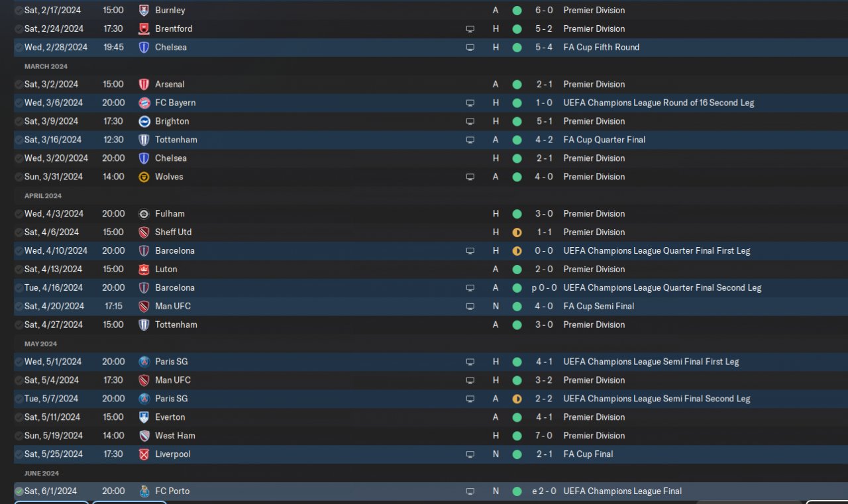The width and height of the screenshot is (848, 504).
Task: Collapse the MARCH 2024 month header
Action: coord(46,66)
